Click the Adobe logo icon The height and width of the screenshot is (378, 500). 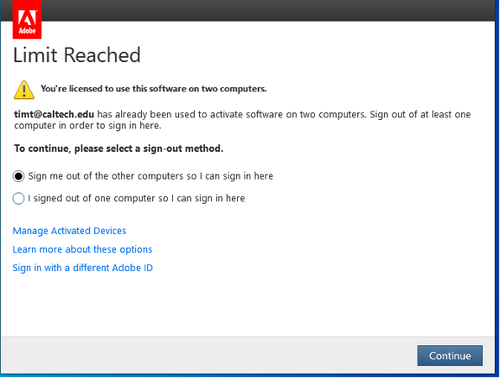click(x=27, y=19)
